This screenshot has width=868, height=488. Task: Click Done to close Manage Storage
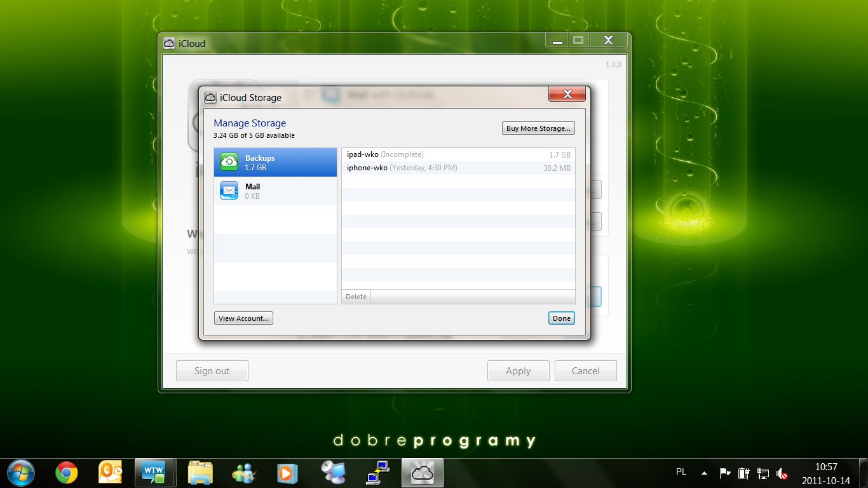coord(562,318)
